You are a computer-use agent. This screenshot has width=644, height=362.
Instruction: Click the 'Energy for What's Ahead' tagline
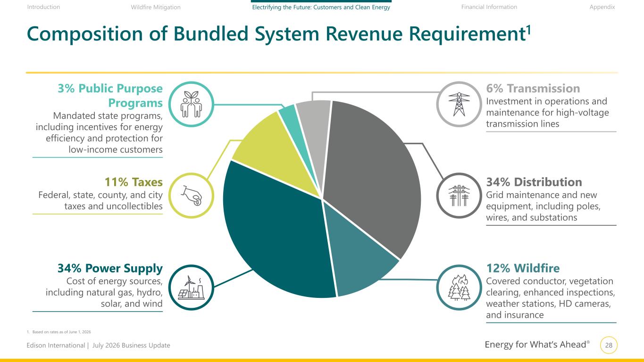click(x=537, y=346)
